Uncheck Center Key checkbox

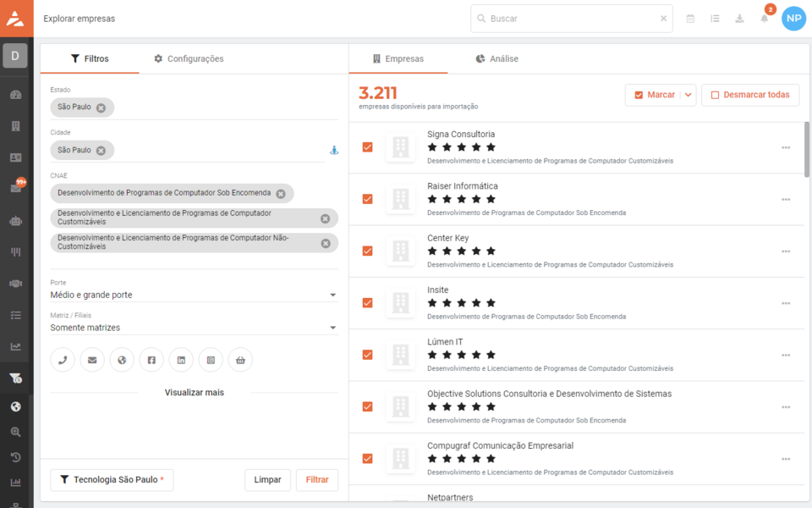point(368,251)
